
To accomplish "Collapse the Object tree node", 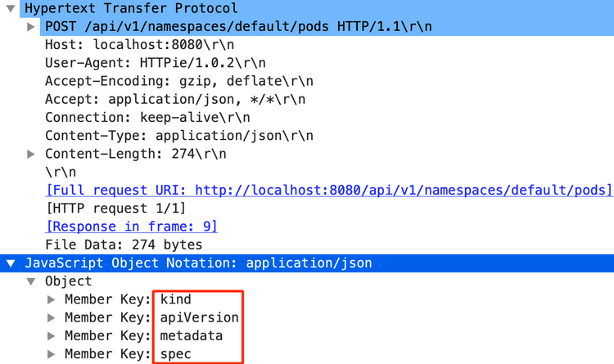I will pyautogui.click(x=31, y=281).
